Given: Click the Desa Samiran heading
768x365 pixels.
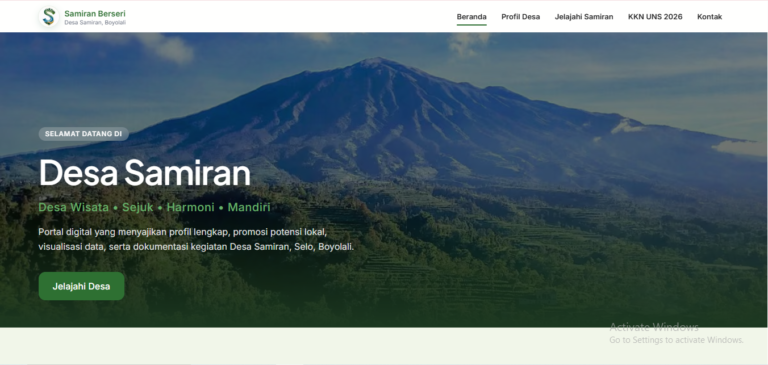Looking at the screenshot, I should 144,172.
